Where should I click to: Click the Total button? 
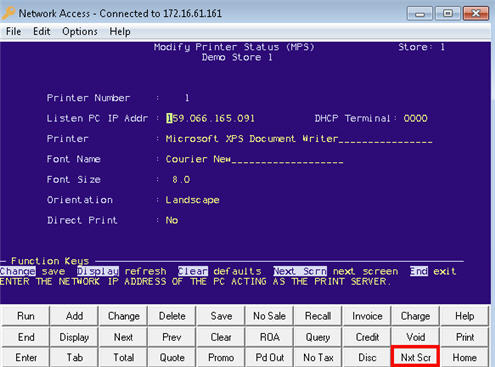[123, 357]
